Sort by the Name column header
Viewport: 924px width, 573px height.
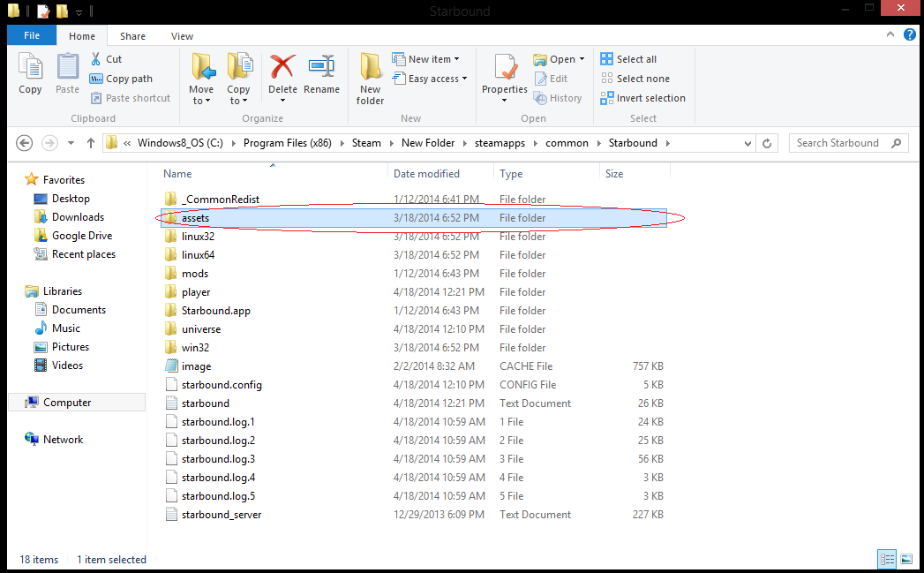(177, 174)
